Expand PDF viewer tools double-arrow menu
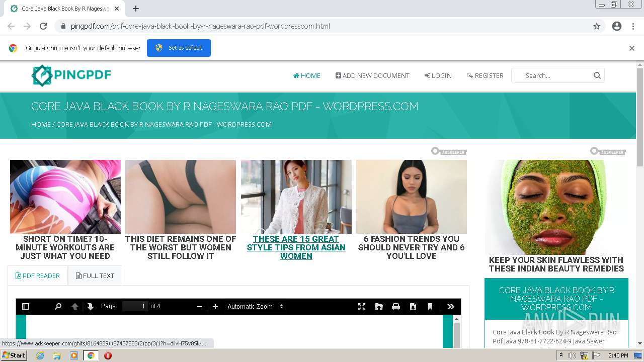The image size is (644, 362). 451,307
